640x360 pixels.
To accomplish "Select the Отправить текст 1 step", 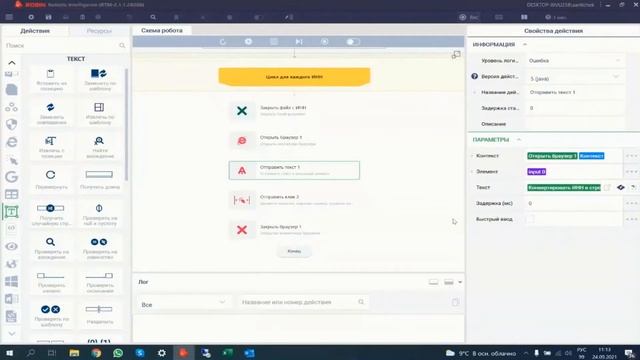I will click(x=294, y=170).
